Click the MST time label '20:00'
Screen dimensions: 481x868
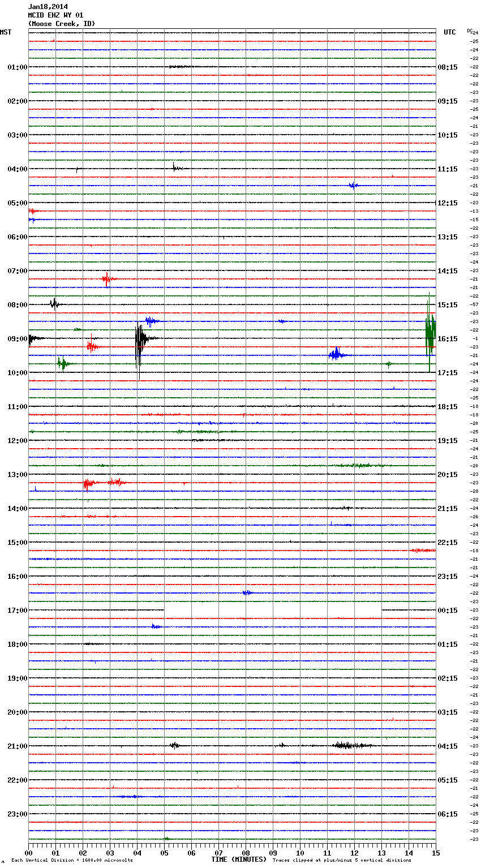17,712
